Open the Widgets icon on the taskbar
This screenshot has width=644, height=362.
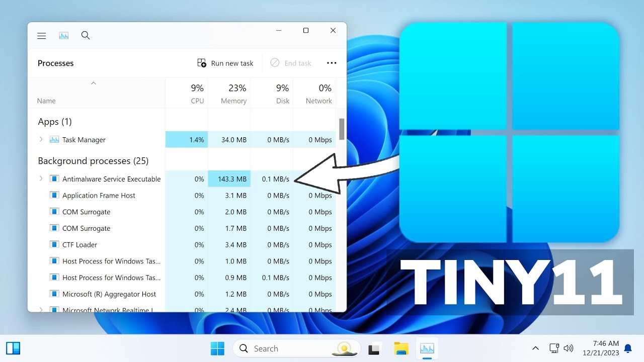(13, 348)
